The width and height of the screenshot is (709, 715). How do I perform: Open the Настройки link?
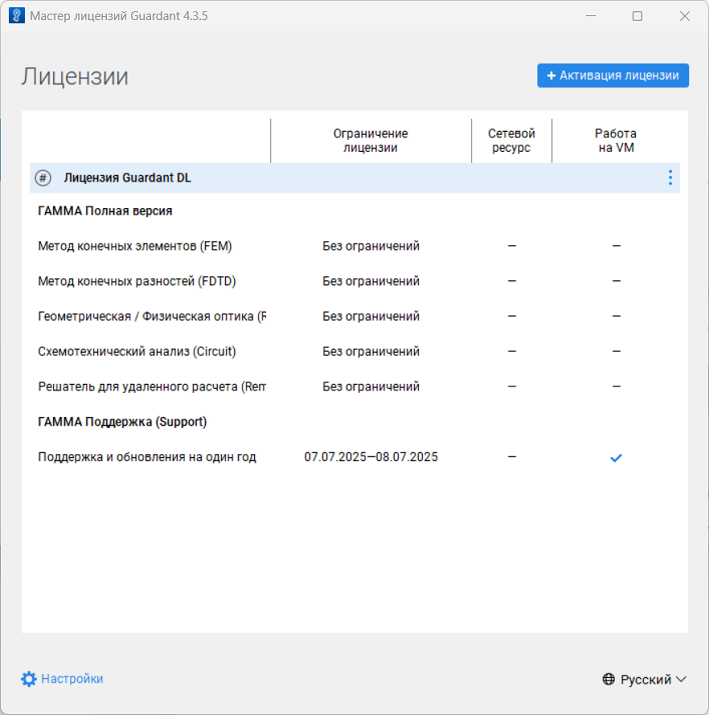[71, 679]
